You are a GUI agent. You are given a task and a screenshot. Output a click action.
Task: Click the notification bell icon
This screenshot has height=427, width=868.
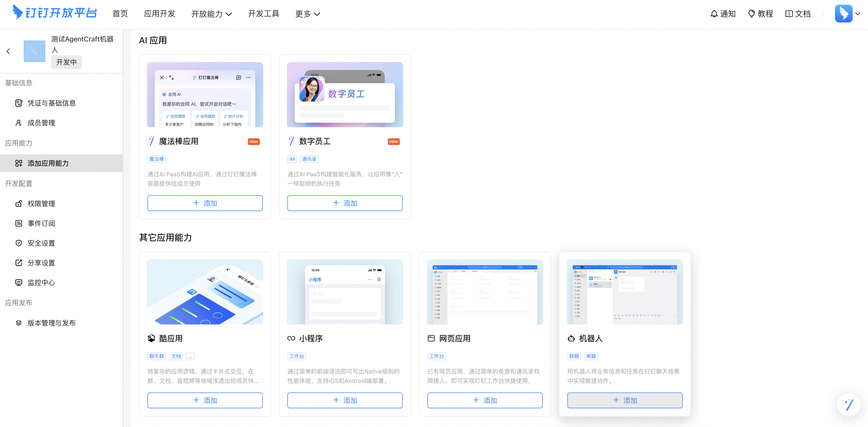click(714, 14)
